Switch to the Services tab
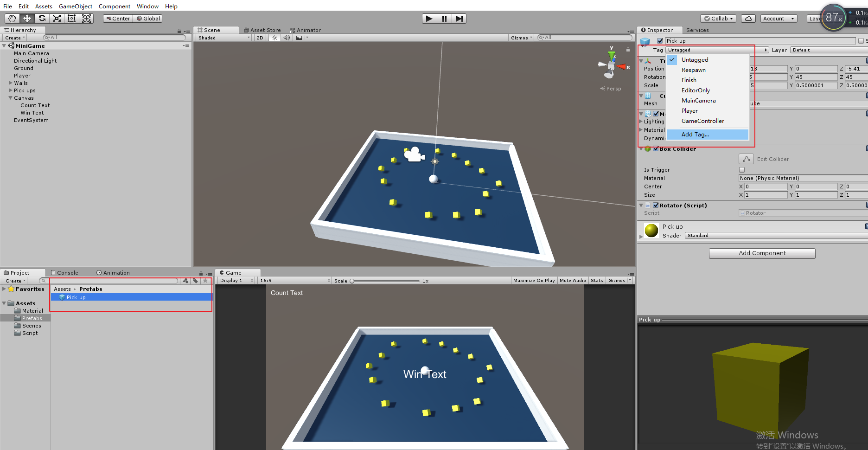This screenshot has height=450, width=868. [697, 30]
